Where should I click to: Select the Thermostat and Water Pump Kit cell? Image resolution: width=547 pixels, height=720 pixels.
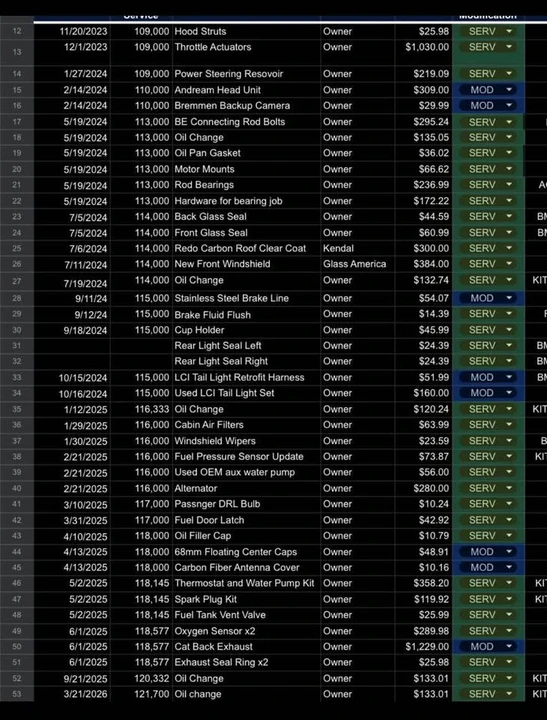coord(246,583)
